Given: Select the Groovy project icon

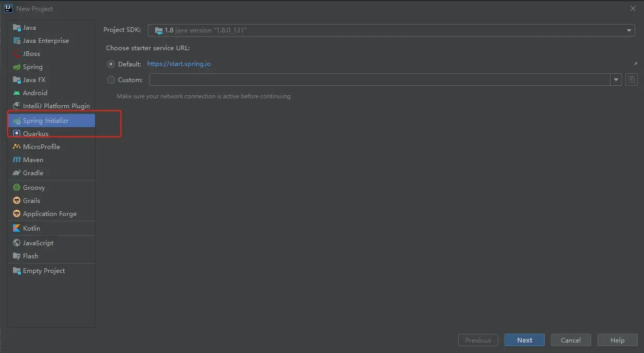Looking at the screenshot, I should 17,187.
